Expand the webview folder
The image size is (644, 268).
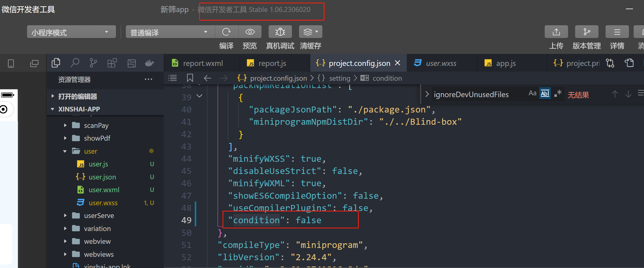[x=65, y=241]
